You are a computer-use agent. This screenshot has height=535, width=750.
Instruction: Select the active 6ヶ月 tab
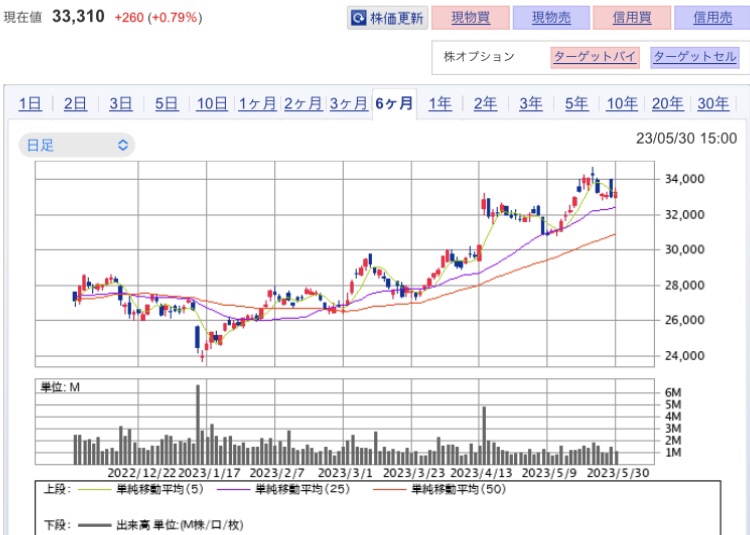[x=394, y=103]
